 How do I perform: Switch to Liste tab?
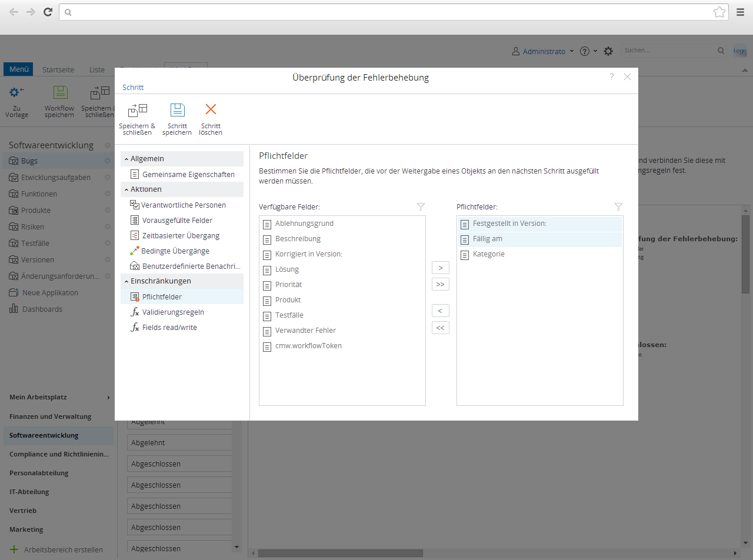click(97, 69)
